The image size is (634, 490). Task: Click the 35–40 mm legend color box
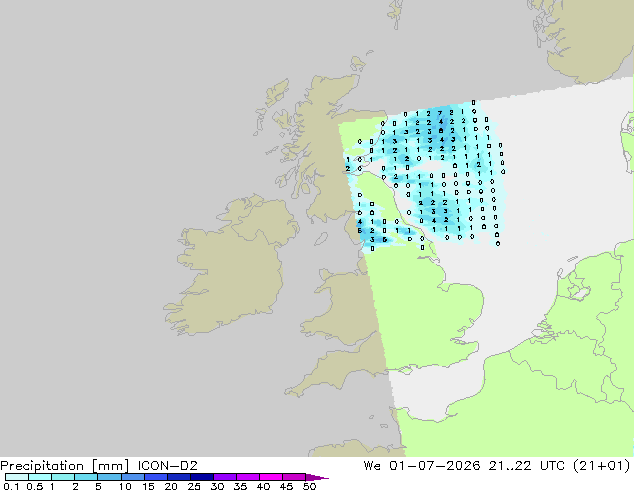(247, 477)
